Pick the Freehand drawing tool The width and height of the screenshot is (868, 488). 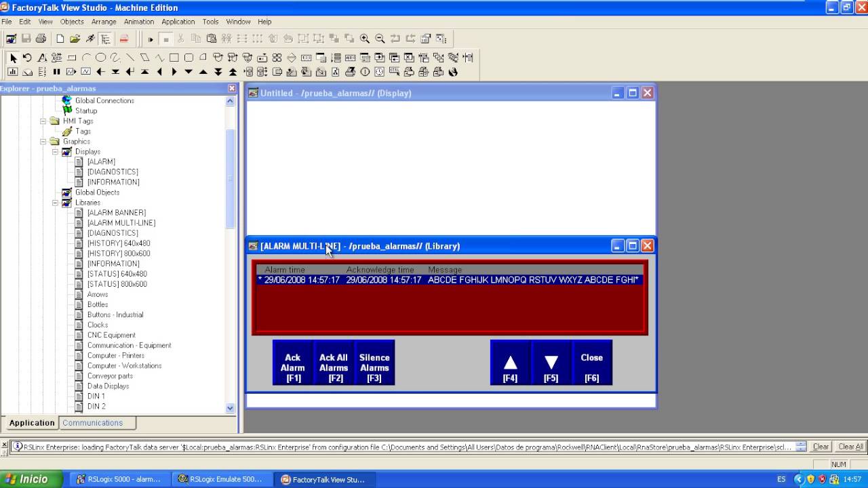tap(115, 58)
